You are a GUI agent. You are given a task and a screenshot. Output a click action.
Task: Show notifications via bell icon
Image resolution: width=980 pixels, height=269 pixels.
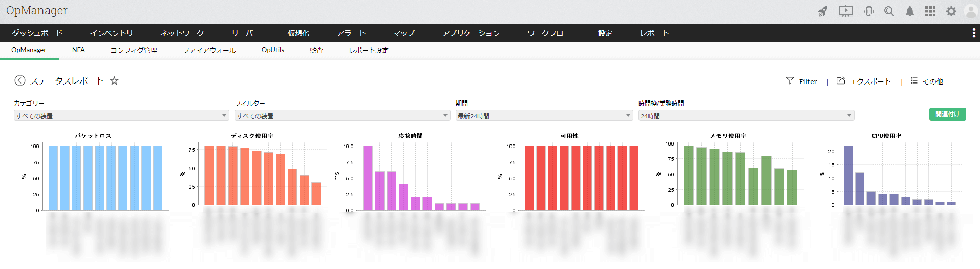(910, 11)
